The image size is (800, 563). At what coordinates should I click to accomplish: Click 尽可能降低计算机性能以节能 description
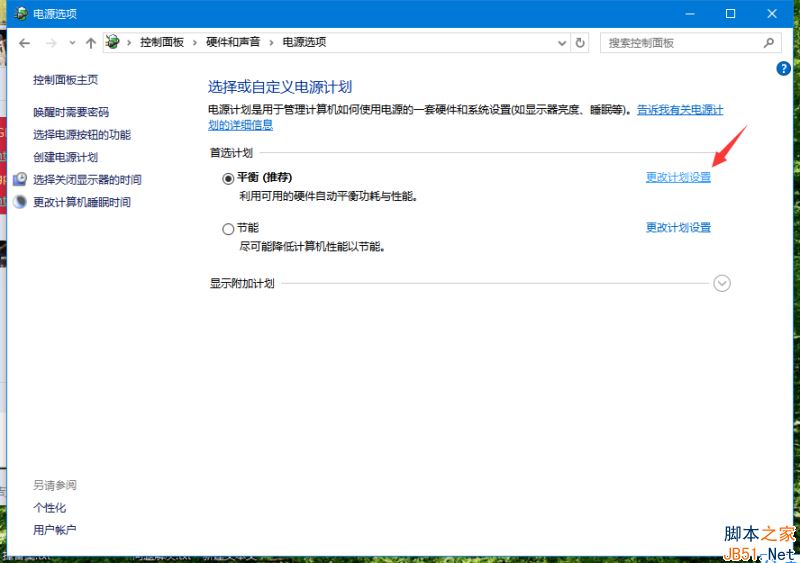(x=312, y=247)
